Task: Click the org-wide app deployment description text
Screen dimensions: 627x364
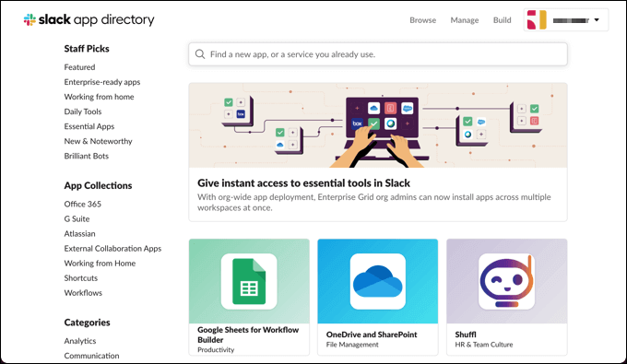Action: pos(373,202)
